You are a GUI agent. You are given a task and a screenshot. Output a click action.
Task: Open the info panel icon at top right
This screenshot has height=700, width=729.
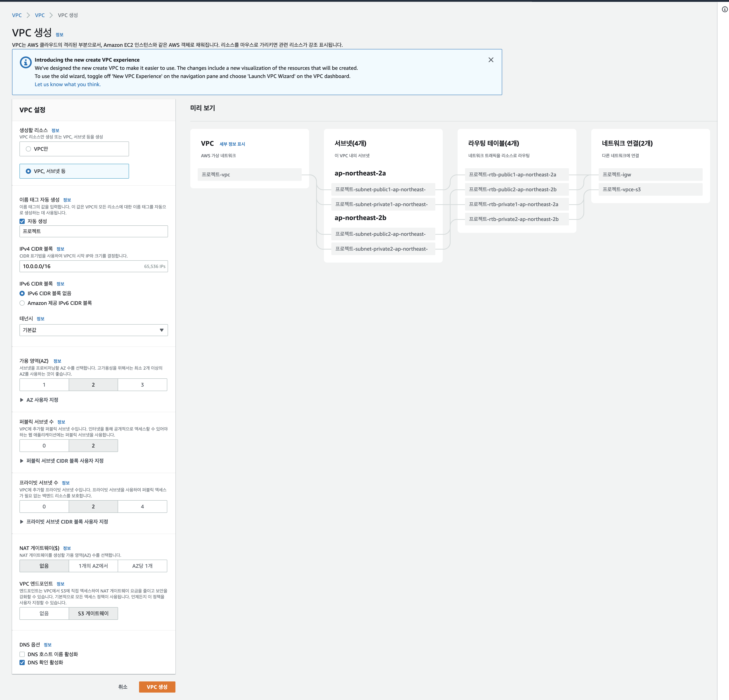(725, 9)
